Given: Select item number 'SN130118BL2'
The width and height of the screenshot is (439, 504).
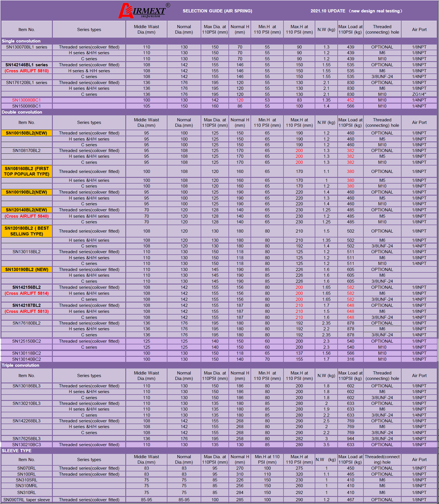Looking at the screenshot, I should pos(27,252).
